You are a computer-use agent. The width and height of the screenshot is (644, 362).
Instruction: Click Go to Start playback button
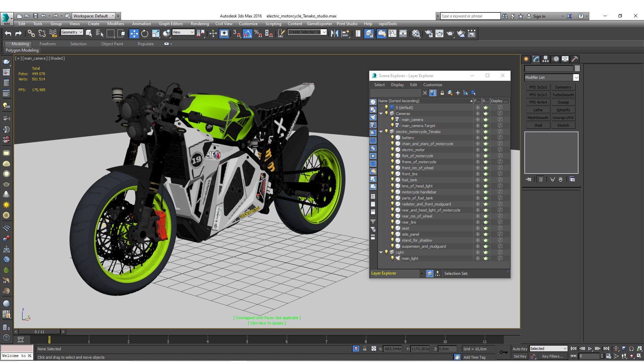tap(574, 349)
